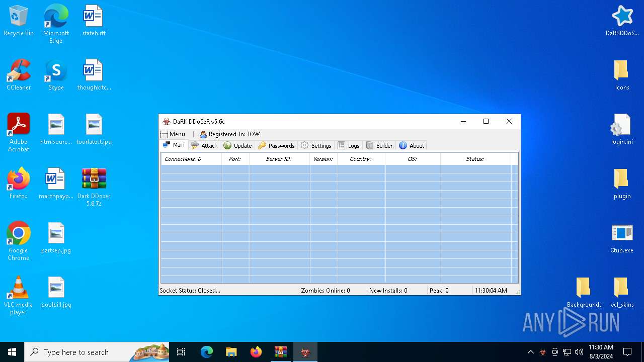644x362 pixels.
Task: Open the Attack tab
Action: coord(204,145)
